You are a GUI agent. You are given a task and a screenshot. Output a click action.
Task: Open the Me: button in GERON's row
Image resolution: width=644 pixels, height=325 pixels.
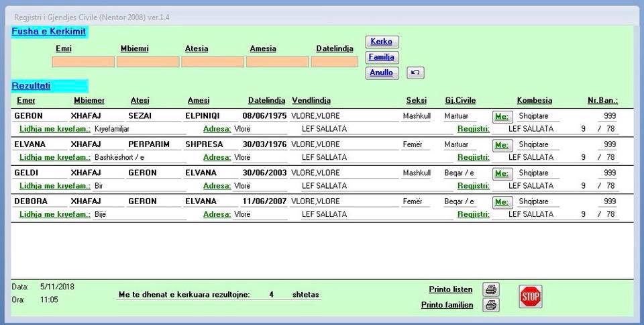pos(502,116)
